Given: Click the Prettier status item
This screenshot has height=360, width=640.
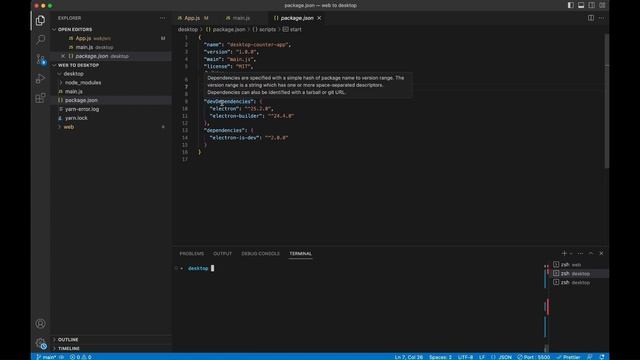Looking at the screenshot, I should click(x=568, y=357).
